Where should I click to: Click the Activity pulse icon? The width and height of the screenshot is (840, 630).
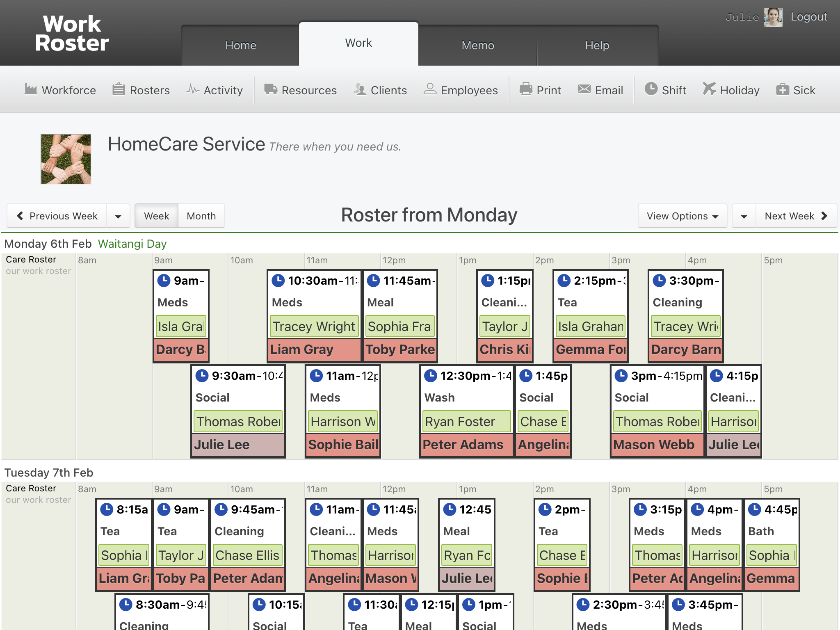coord(193,89)
